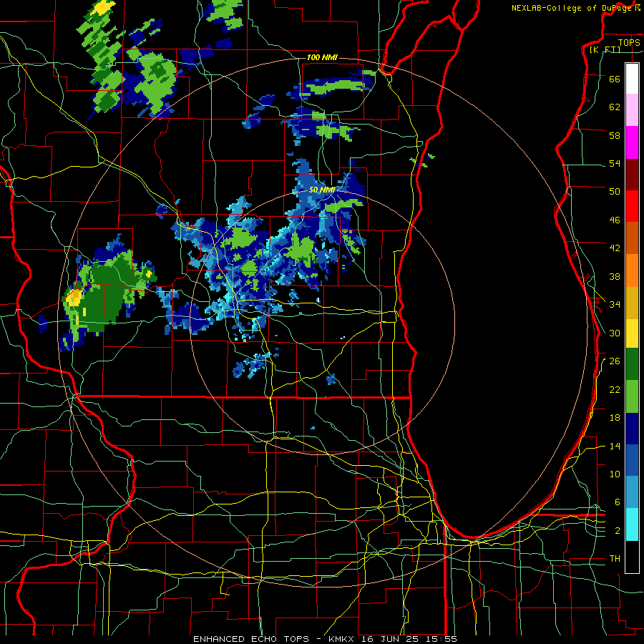Screen dimensions: 644x644
Task: Click the light blue 6-10 kft legend swatch
Action: coord(632,493)
